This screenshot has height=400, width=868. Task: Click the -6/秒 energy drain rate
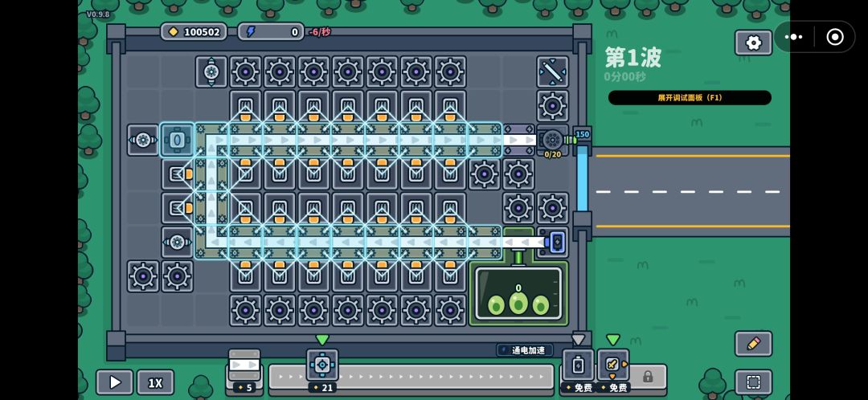point(319,32)
